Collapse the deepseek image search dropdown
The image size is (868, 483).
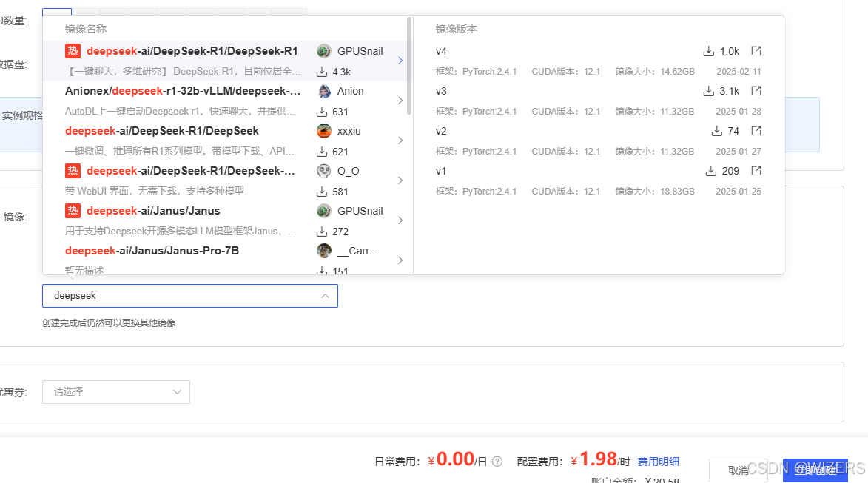pyautogui.click(x=325, y=296)
